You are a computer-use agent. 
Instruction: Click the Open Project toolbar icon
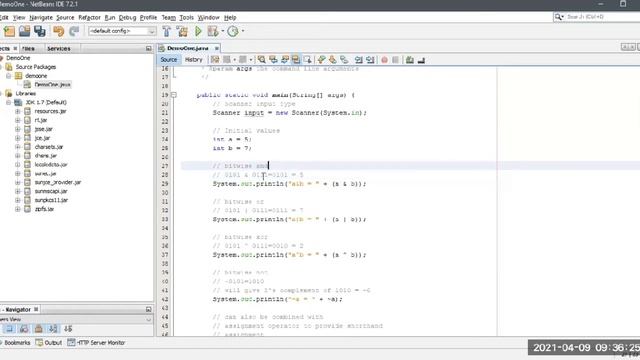24,31
